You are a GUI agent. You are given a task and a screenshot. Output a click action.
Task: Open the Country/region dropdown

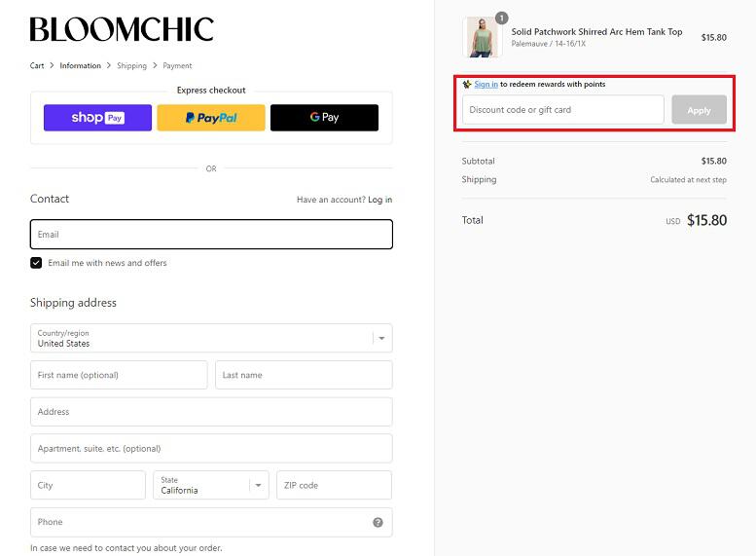(x=211, y=338)
